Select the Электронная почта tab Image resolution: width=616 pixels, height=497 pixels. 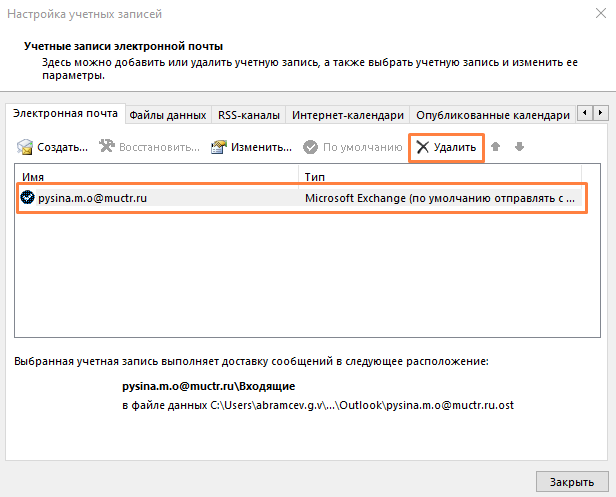click(65, 114)
